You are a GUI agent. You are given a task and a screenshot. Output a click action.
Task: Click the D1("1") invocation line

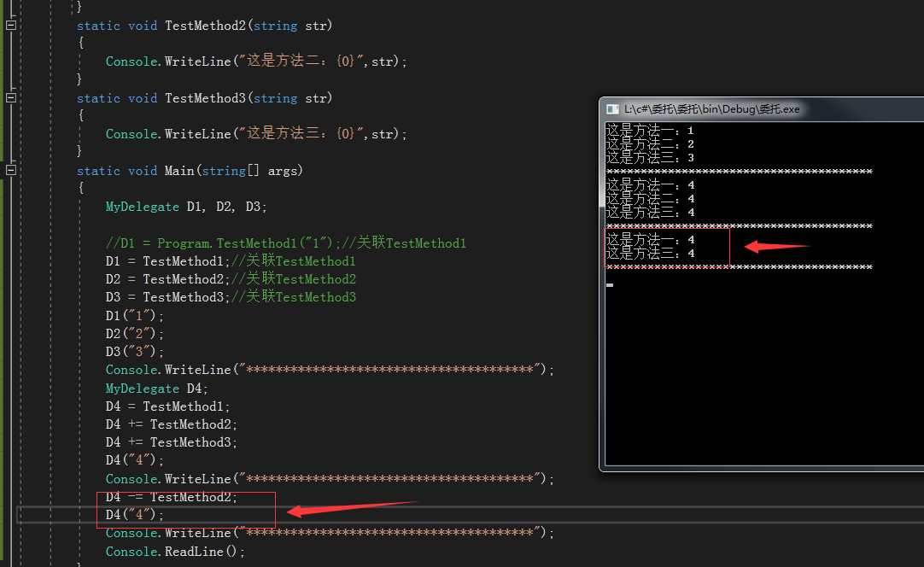pyautogui.click(x=134, y=316)
